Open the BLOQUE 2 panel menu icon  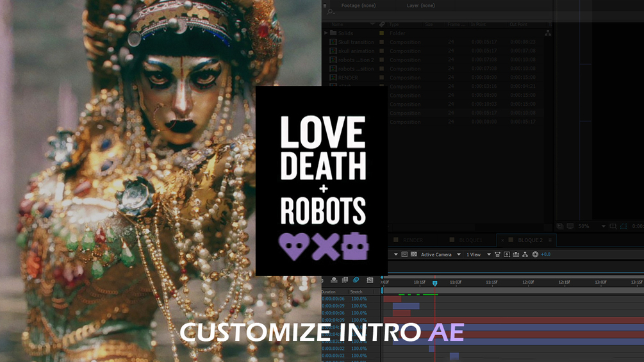pos(550,240)
